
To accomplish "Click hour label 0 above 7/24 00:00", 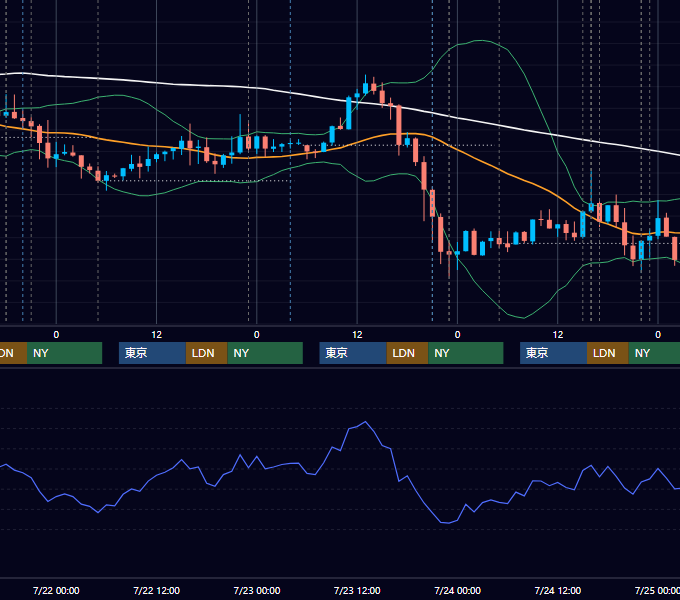I will 458,335.
